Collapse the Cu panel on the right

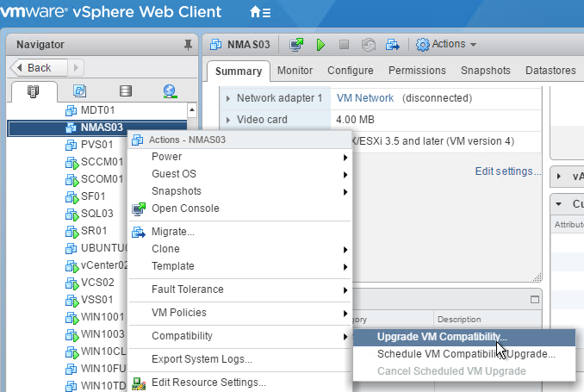click(x=558, y=204)
